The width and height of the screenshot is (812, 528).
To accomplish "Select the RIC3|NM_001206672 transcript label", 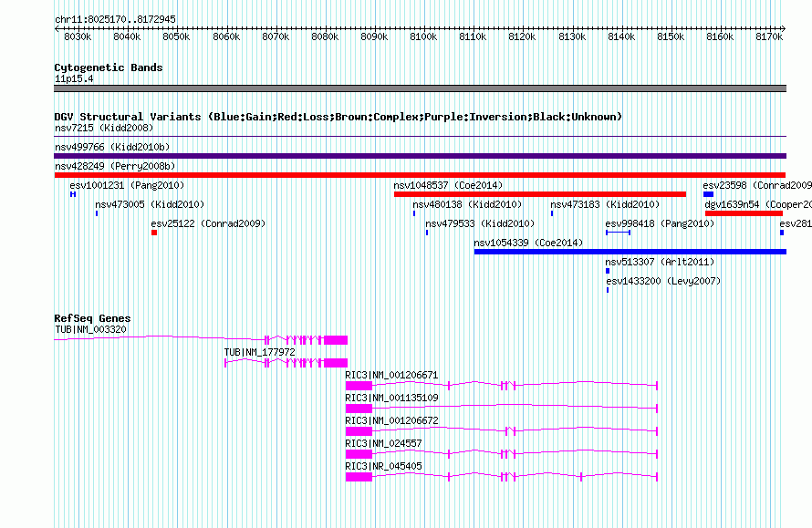I will pos(391,420).
